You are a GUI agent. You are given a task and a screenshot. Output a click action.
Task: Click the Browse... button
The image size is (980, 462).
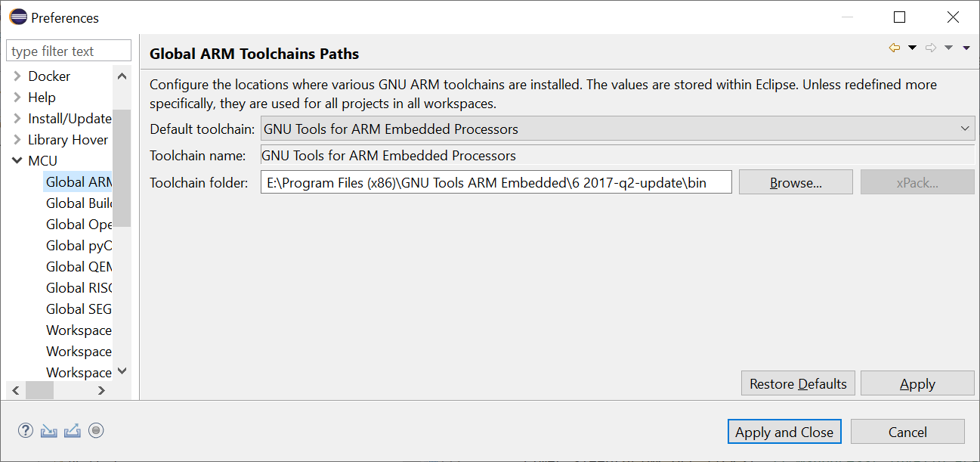coord(796,182)
